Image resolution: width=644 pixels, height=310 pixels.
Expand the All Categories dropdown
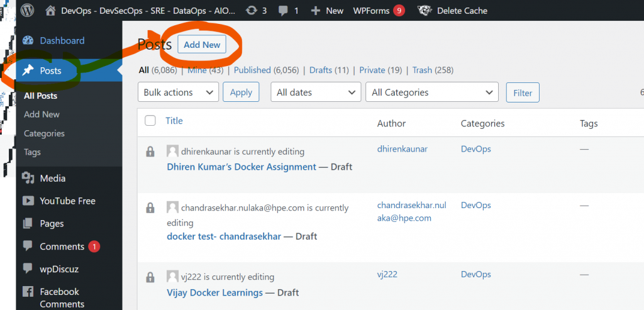(x=431, y=92)
